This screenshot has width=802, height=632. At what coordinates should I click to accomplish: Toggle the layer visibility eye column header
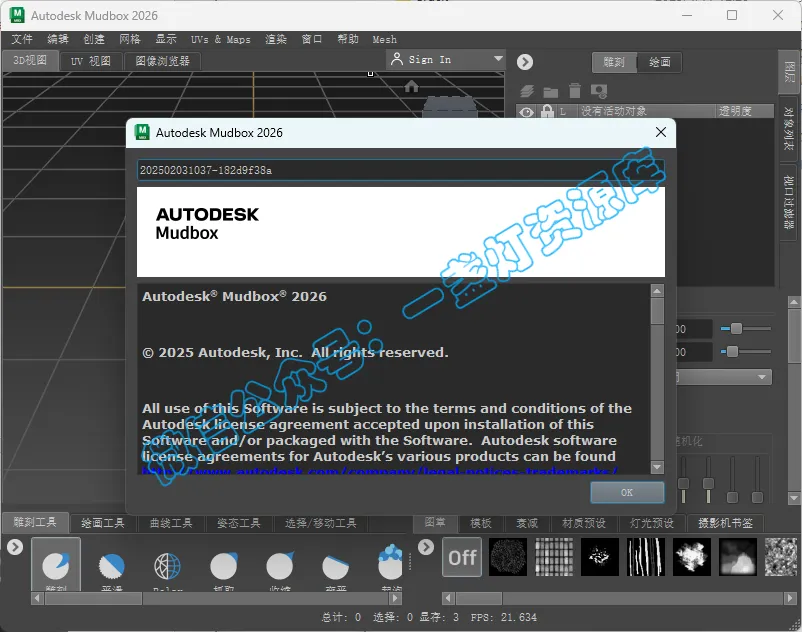(x=526, y=111)
